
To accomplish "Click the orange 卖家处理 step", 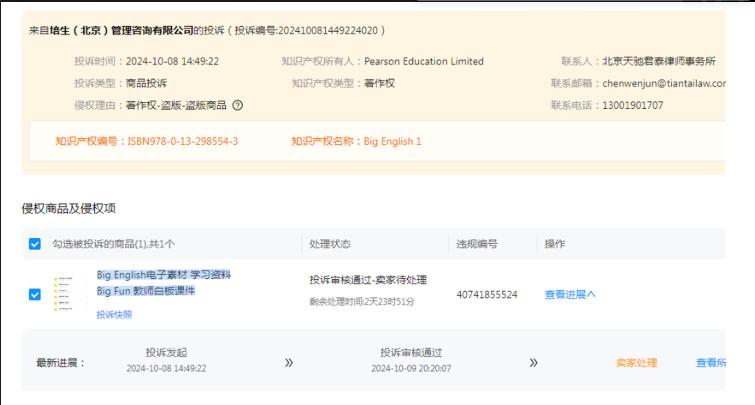I will 636,363.
